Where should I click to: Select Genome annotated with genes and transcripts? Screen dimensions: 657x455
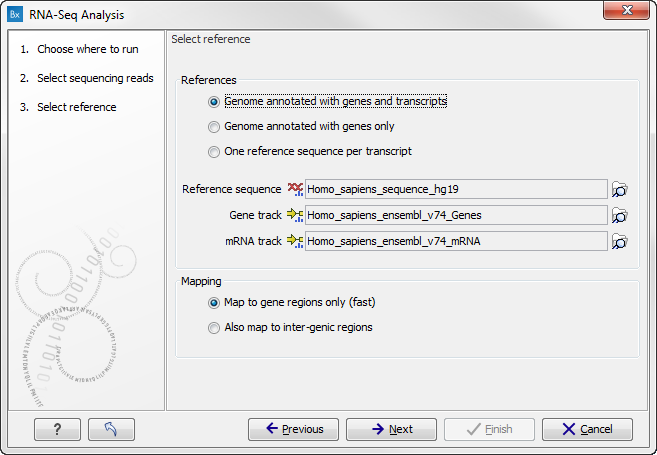[328, 101]
